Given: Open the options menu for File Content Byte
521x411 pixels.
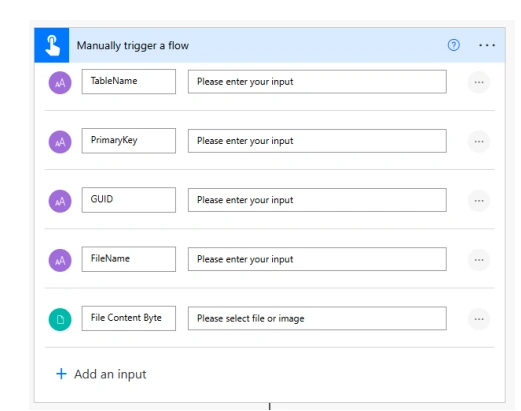Looking at the screenshot, I should point(479,319).
